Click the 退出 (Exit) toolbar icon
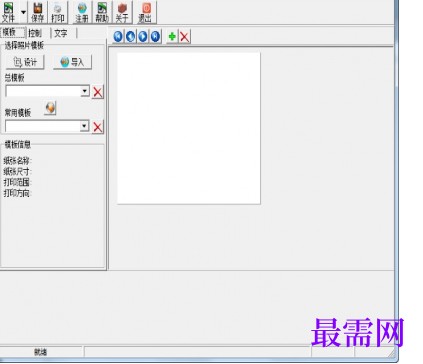This screenshot has height=364, width=423. (x=146, y=12)
